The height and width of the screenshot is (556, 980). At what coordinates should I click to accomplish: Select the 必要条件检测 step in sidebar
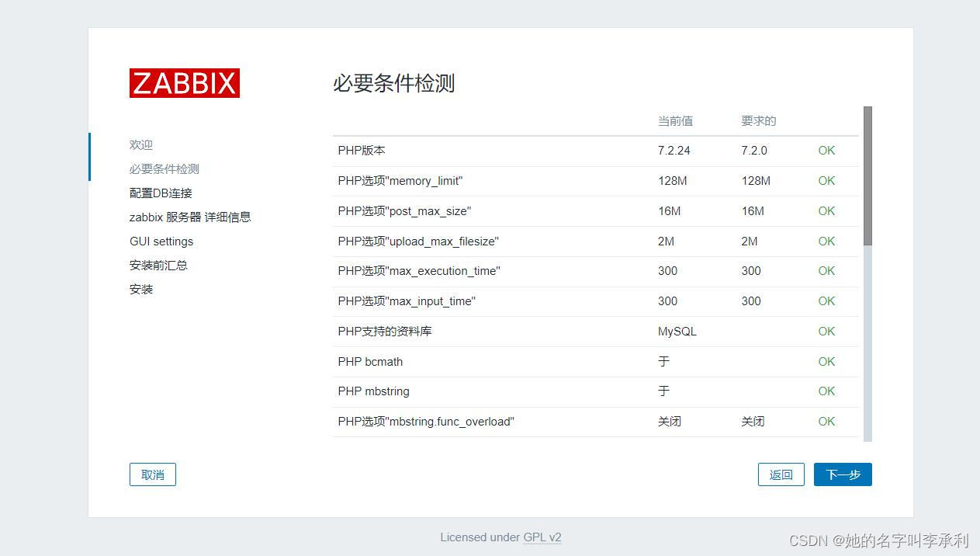[x=164, y=169]
